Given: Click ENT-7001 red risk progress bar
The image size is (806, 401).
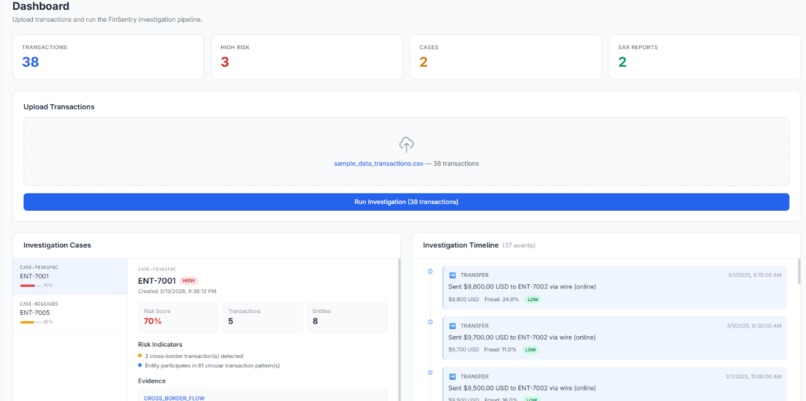Looking at the screenshot, I should (30, 285).
